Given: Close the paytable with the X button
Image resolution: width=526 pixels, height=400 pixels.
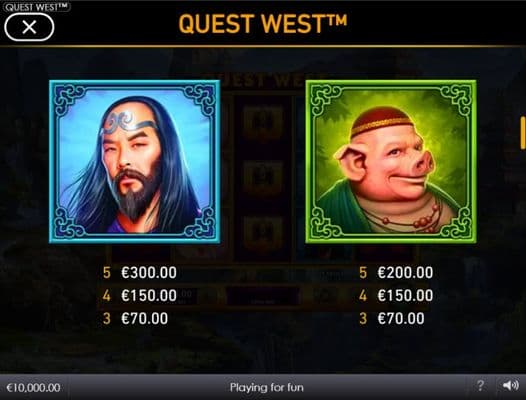Looking at the screenshot, I should pos(29,27).
